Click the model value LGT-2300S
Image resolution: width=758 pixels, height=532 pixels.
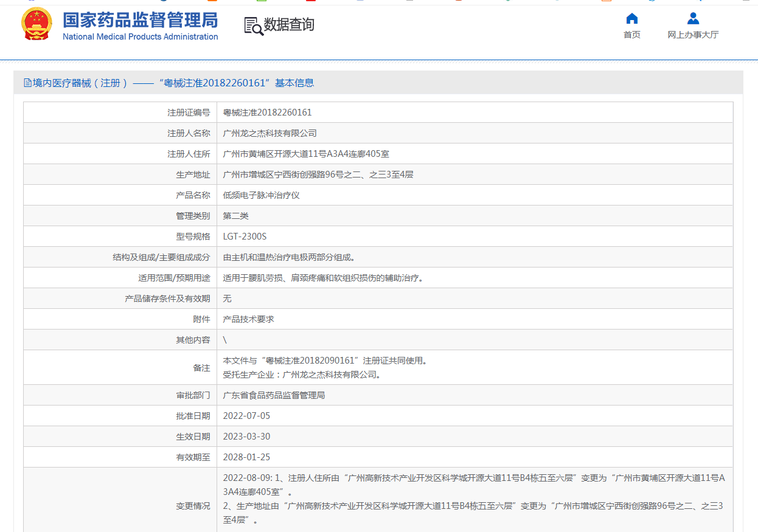tap(245, 237)
